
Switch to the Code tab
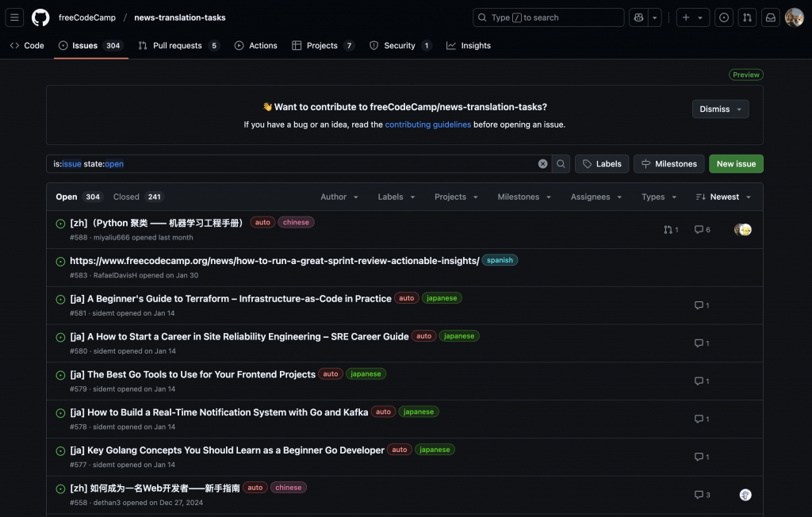pyautogui.click(x=27, y=45)
